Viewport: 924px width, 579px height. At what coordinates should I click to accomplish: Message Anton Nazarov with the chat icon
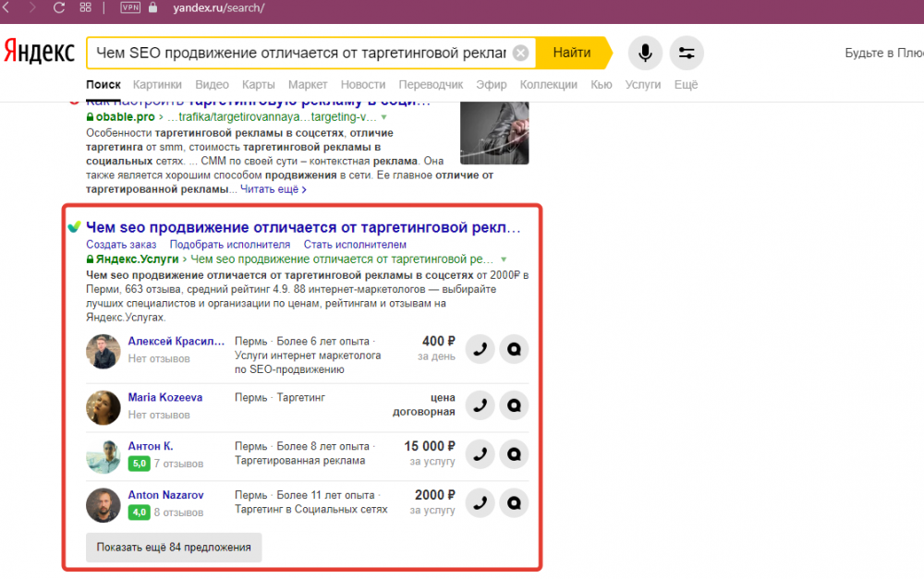tap(514, 503)
